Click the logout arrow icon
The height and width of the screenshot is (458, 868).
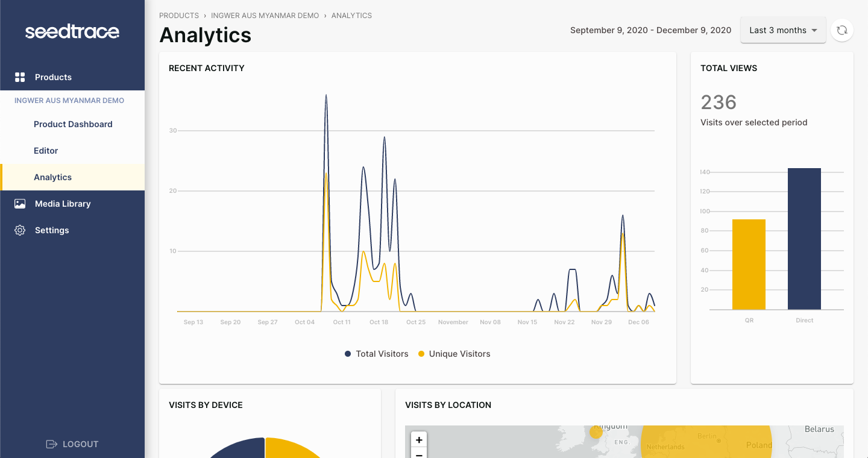click(52, 444)
